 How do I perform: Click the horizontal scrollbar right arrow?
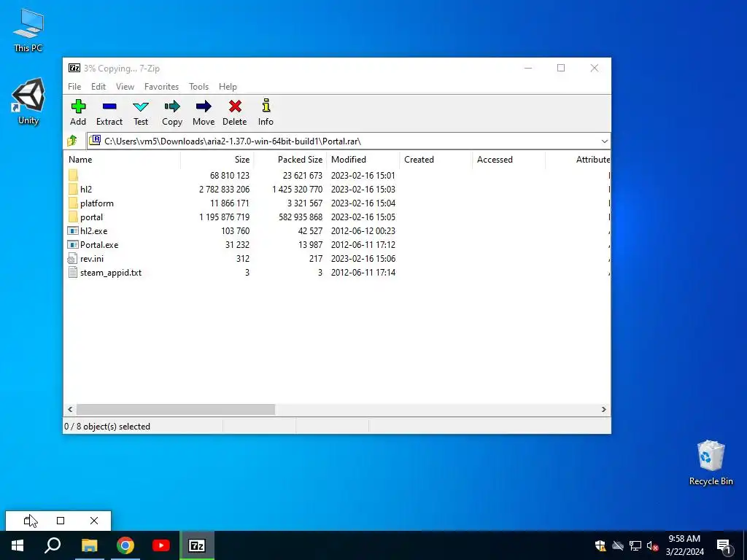pyautogui.click(x=604, y=410)
